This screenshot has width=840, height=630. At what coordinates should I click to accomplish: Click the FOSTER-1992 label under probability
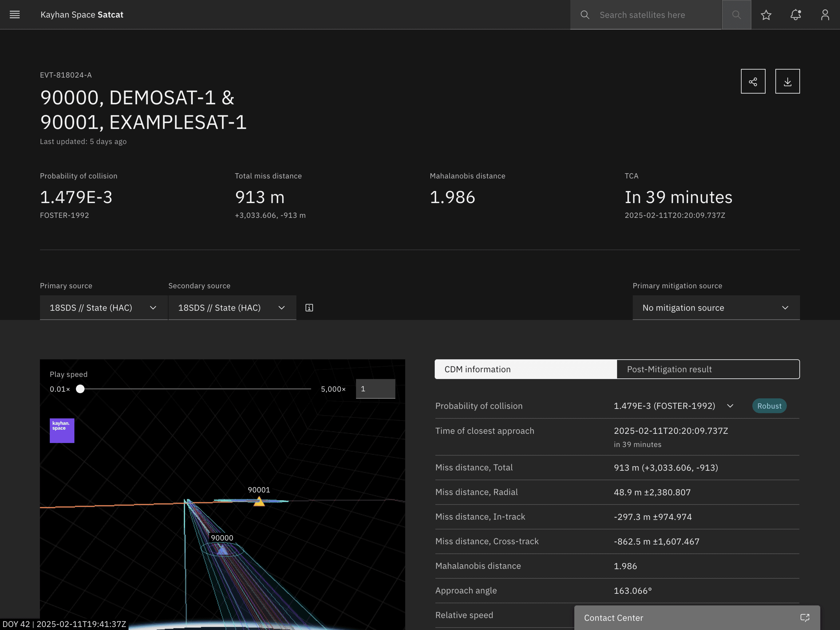pyautogui.click(x=65, y=215)
